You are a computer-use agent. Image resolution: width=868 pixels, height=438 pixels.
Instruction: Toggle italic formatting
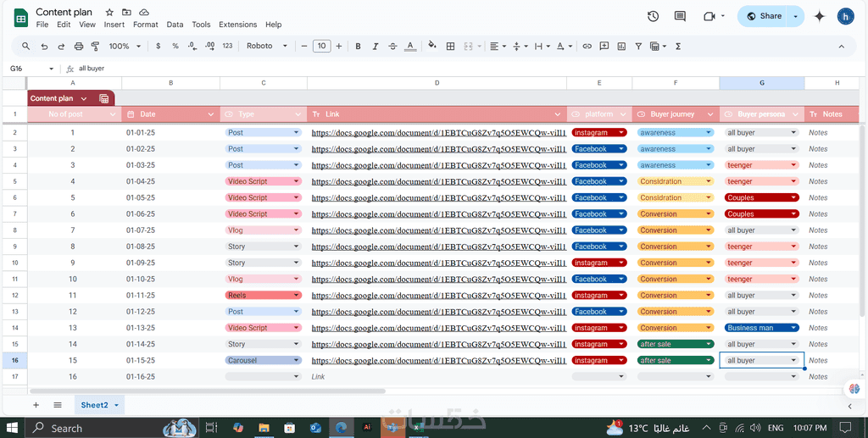376,47
